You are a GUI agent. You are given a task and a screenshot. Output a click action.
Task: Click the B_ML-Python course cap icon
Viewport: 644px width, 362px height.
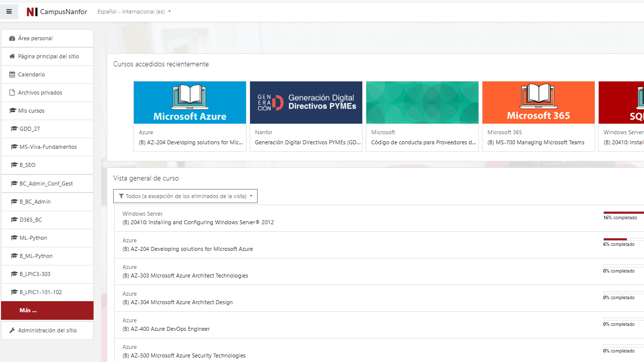[14, 256]
